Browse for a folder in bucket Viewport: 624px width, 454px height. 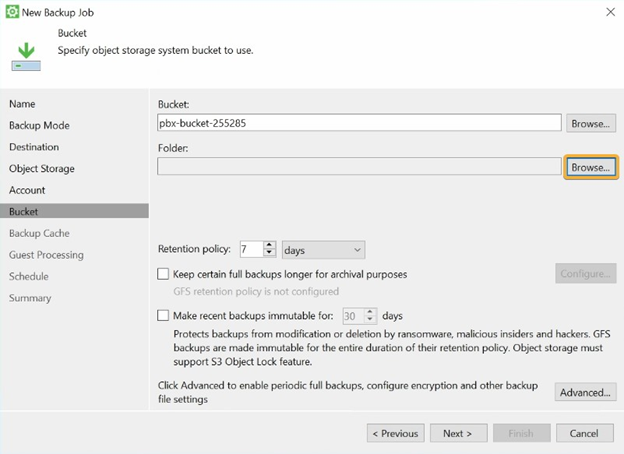pyautogui.click(x=591, y=167)
